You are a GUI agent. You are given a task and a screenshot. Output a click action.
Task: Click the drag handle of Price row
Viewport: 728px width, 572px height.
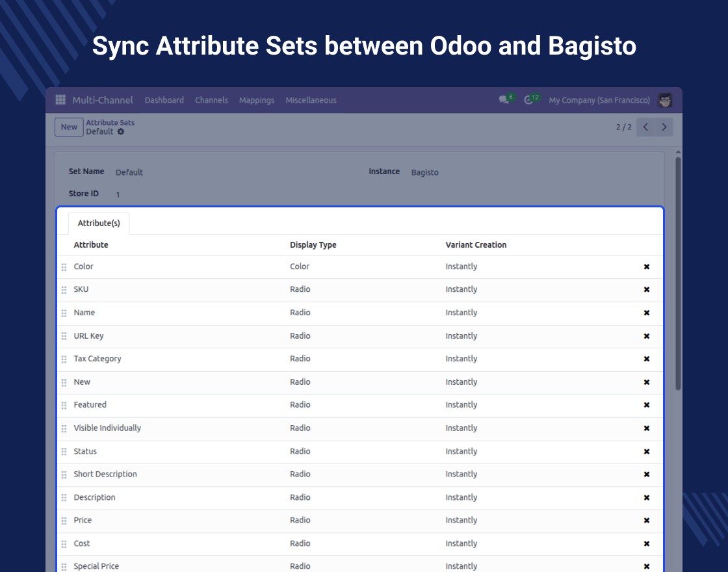click(x=64, y=521)
